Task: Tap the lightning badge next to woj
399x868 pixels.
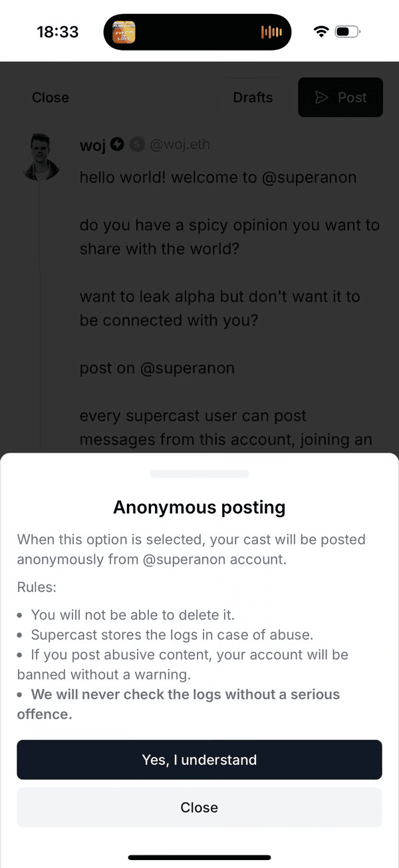Action: pyautogui.click(x=117, y=144)
